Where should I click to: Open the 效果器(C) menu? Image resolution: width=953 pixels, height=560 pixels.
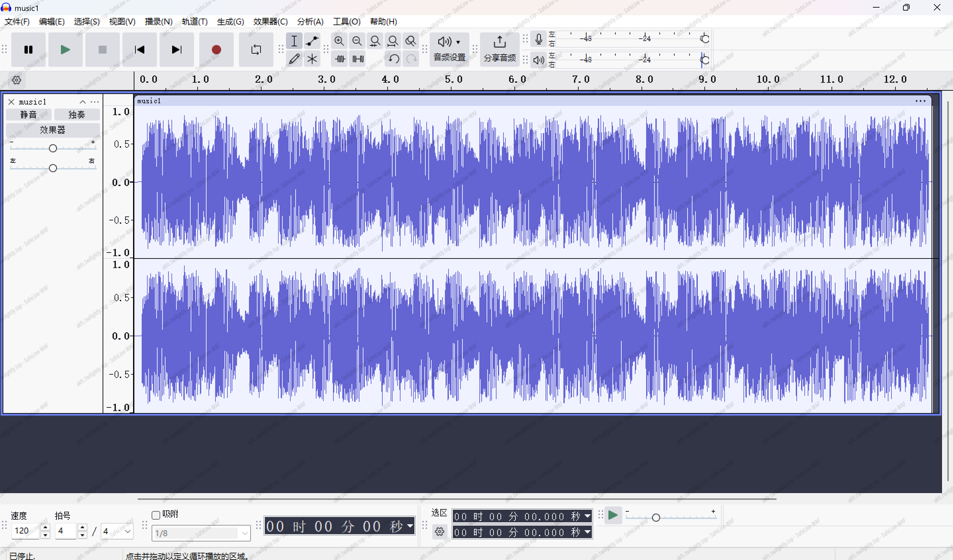(270, 22)
